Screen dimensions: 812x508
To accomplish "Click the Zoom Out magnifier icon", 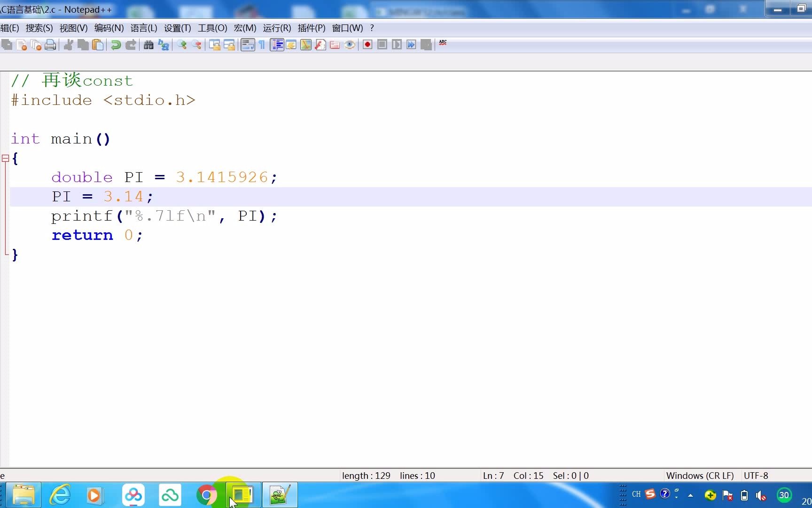I will [197, 45].
